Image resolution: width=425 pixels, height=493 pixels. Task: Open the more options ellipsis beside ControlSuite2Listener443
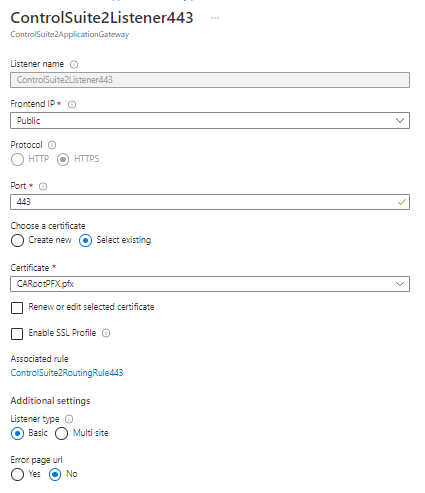[x=215, y=18]
